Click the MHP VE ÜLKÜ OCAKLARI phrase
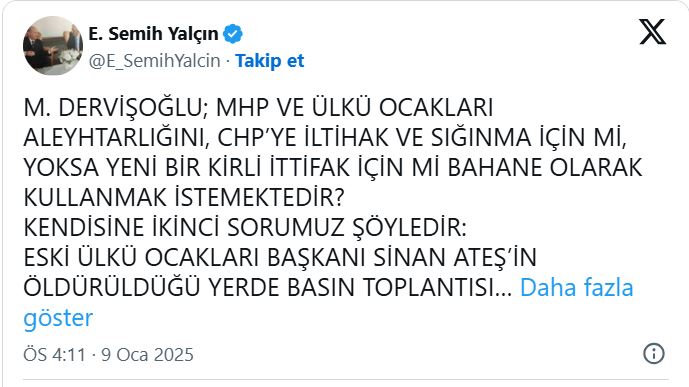The height and width of the screenshot is (387, 689). coord(355,108)
